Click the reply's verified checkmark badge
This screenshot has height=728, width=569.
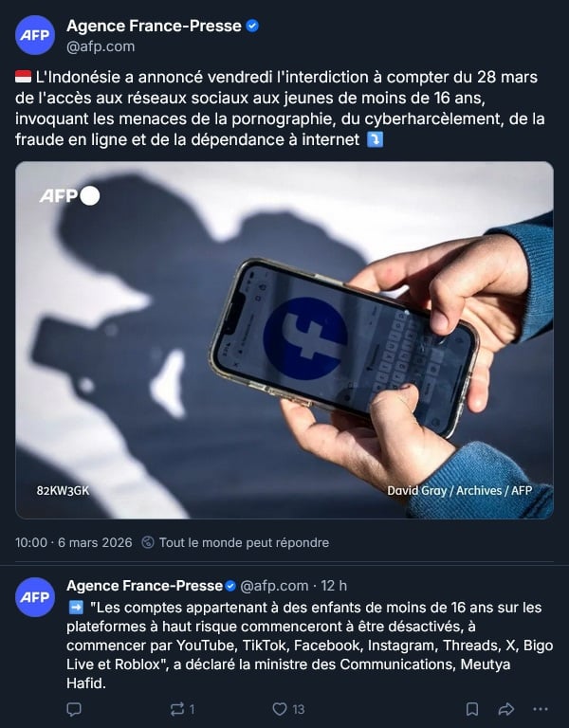pyautogui.click(x=230, y=587)
